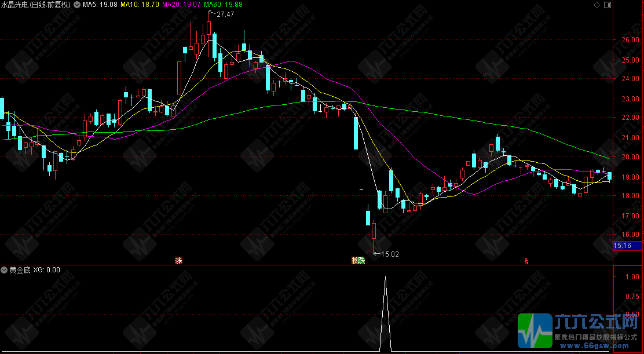Image resolution: width=644 pixels, height=354 pixels.
Task: Click the green 跌 event marker
Action: pyautogui.click(x=361, y=260)
